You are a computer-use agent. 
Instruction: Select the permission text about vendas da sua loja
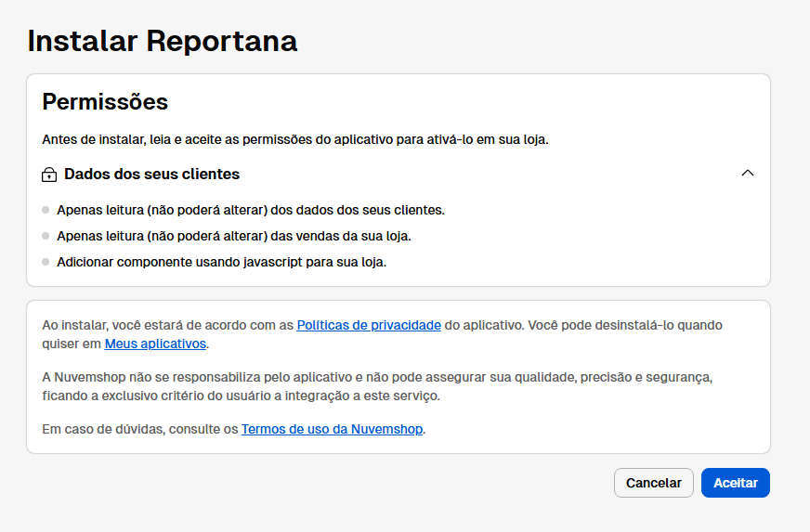(x=234, y=236)
